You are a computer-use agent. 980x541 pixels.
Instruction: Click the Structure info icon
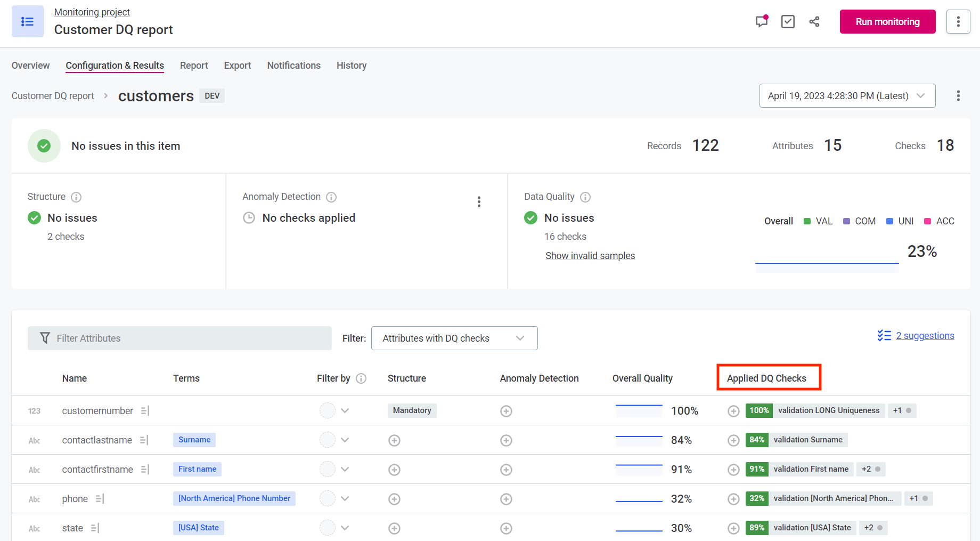tap(76, 197)
